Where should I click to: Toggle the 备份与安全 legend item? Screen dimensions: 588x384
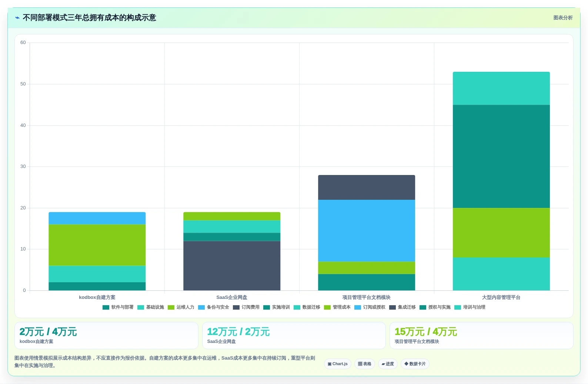[x=214, y=307]
